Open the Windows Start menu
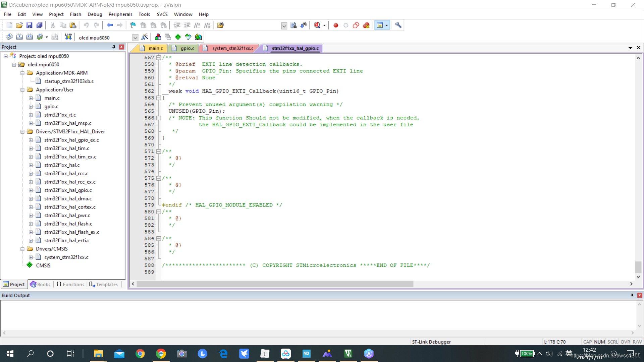644x362 pixels. 10,354
